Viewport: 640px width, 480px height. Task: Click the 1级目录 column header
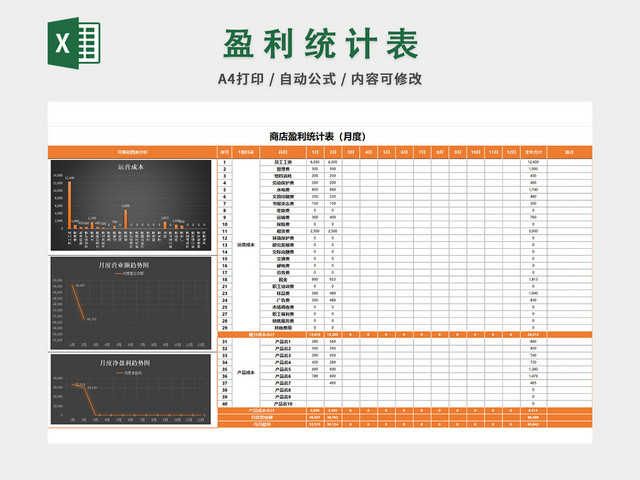coord(246,152)
